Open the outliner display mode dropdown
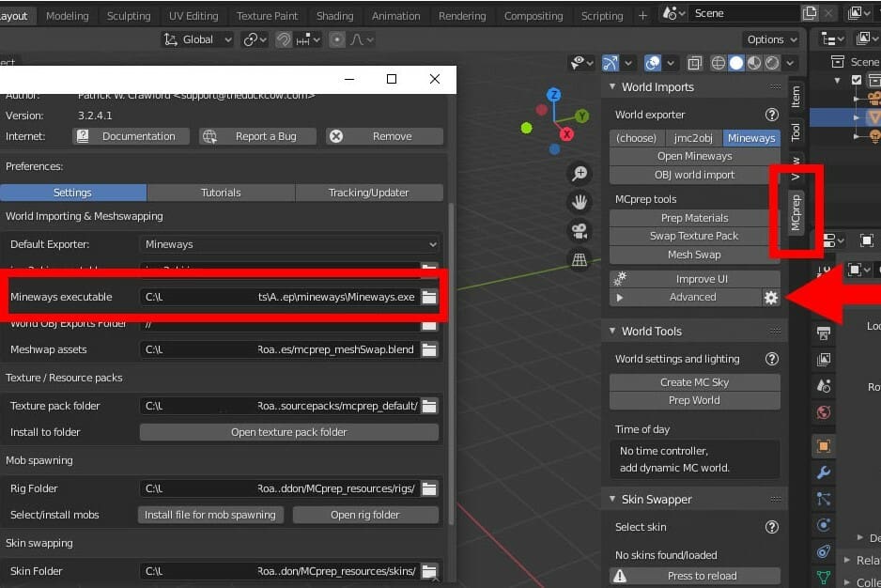This screenshot has height=588, width=881. [x=832, y=39]
